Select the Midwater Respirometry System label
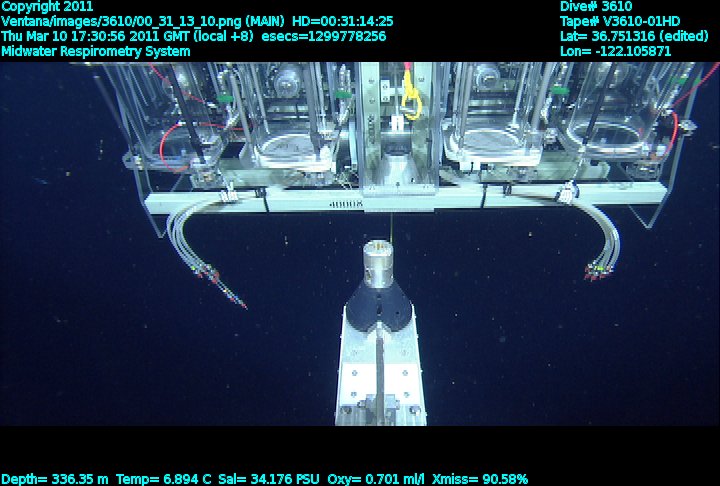 click(x=96, y=51)
